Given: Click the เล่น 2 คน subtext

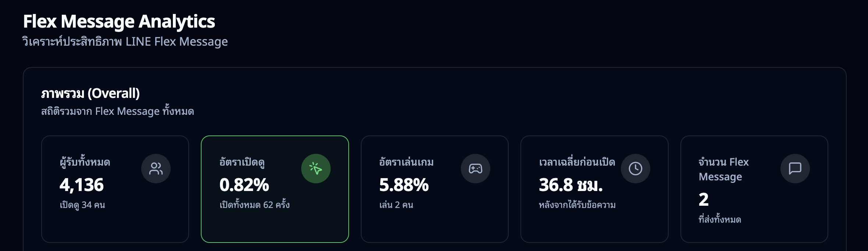Looking at the screenshot, I should [396, 205].
